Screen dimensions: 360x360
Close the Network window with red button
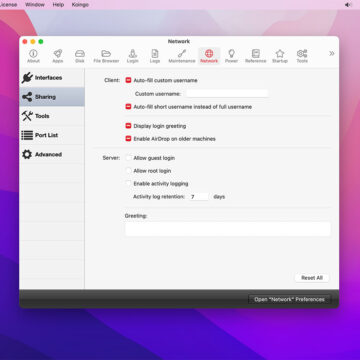(25, 42)
